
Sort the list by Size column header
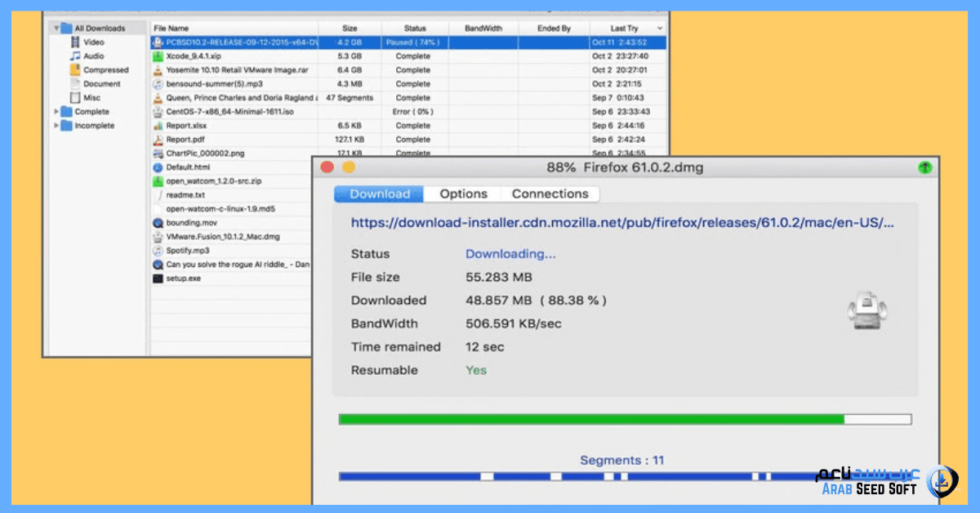tap(350, 28)
